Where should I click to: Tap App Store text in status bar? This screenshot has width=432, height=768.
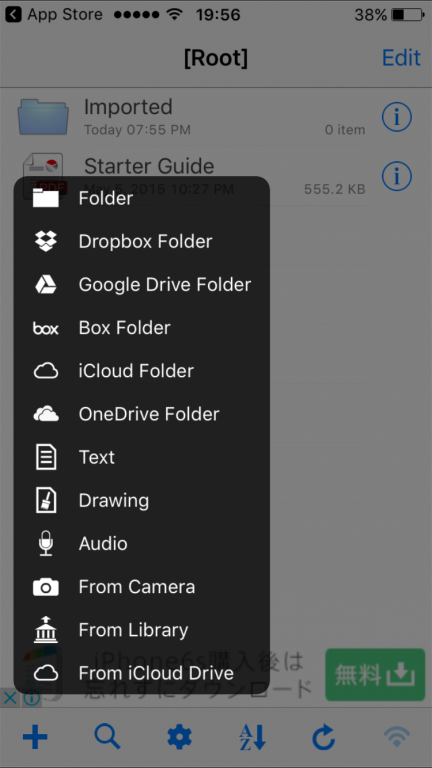pyautogui.click(x=67, y=15)
